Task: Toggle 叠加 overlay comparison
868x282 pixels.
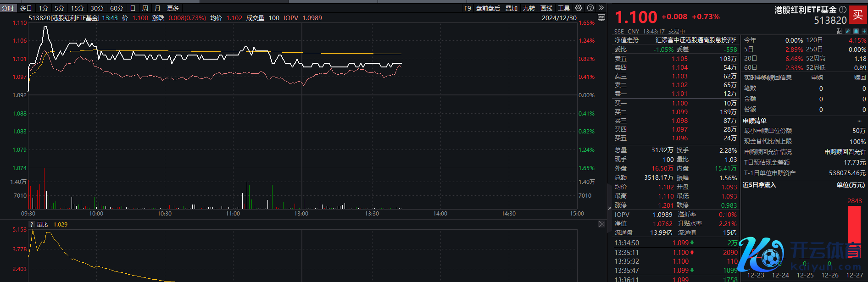Action: (x=512, y=8)
